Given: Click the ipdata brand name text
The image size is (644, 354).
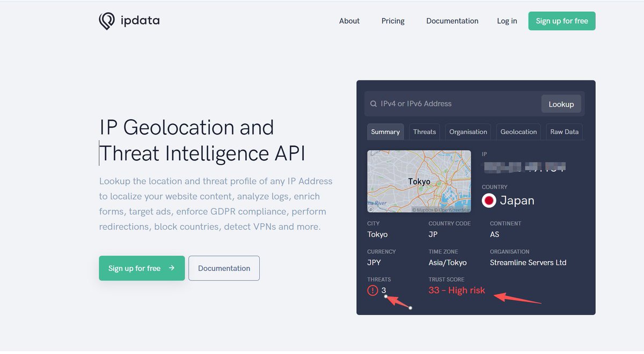Looking at the screenshot, I should click(140, 21).
